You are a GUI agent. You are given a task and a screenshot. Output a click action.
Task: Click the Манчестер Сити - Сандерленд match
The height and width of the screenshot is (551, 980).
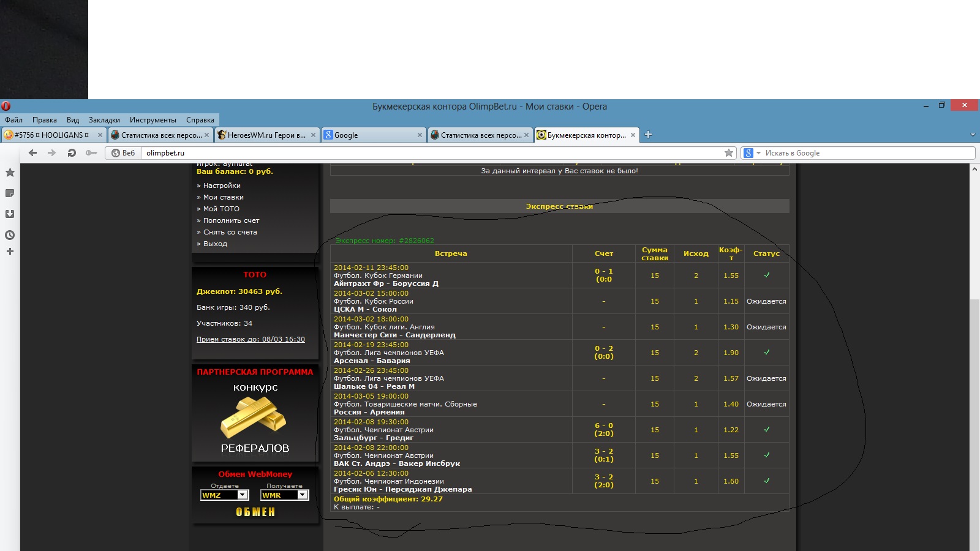tap(394, 335)
